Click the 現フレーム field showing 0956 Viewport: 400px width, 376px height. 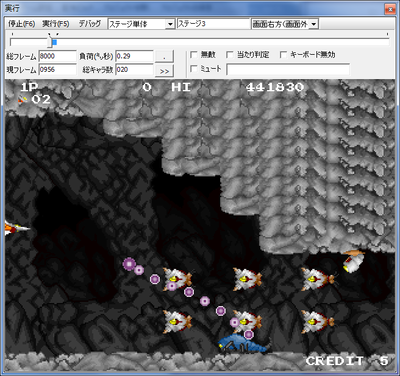(x=57, y=70)
